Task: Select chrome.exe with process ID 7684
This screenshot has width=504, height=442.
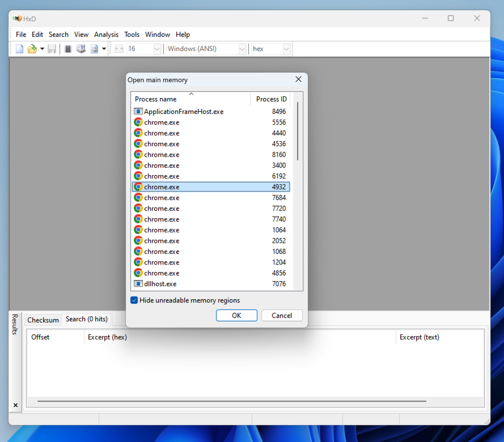Action: click(x=211, y=198)
